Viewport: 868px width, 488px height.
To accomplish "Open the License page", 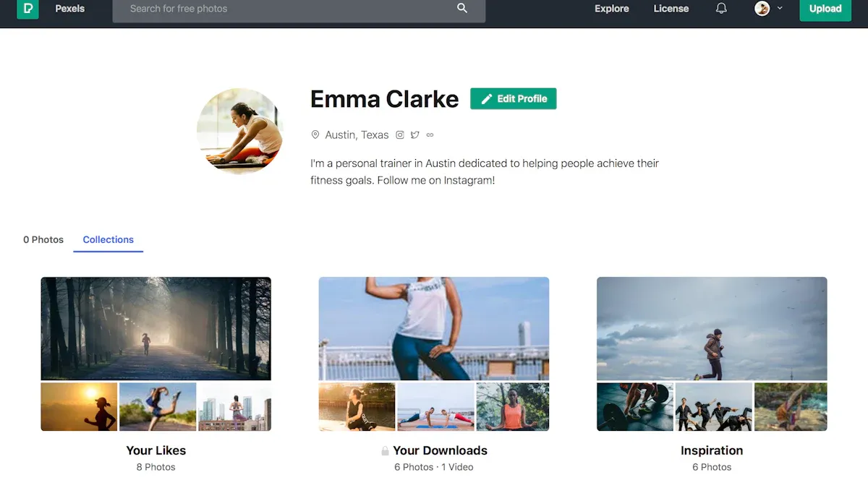I will pos(671,9).
